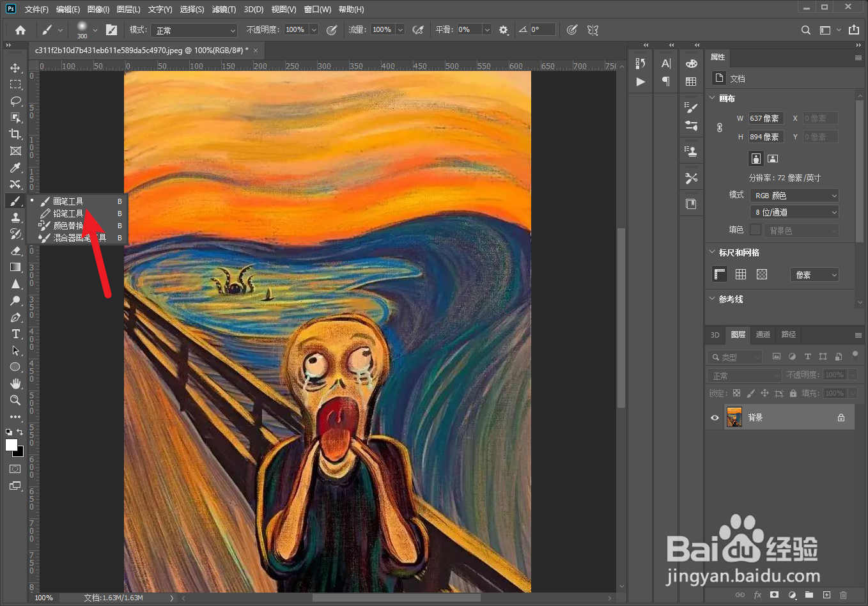Toggle lock all icon in Layers panel
The width and height of the screenshot is (868, 606).
793,393
